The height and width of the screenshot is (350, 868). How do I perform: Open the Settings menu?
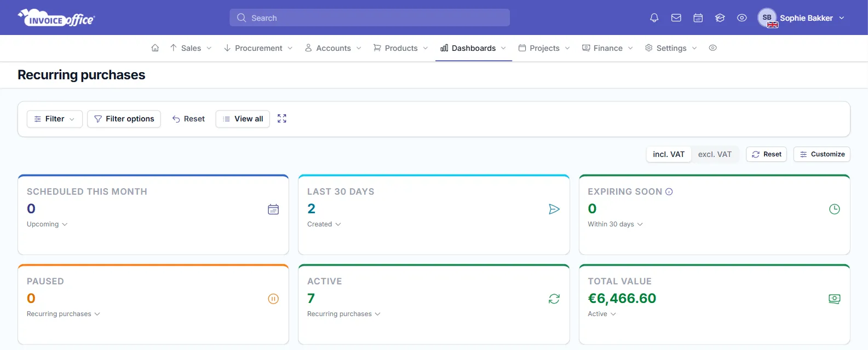[x=671, y=48]
